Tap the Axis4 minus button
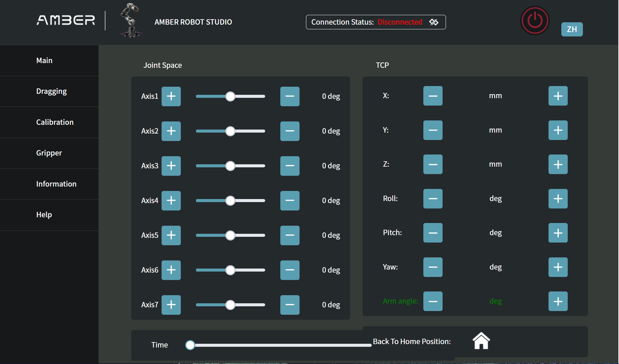This screenshot has width=619, height=364. click(290, 201)
